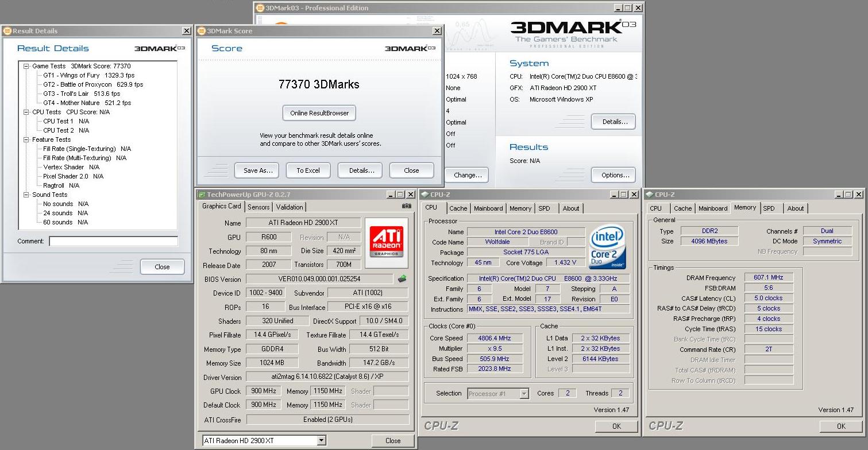The height and width of the screenshot is (450, 868).
Task: Open Cache tab in CPU-Z CPU window
Action: click(x=458, y=208)
